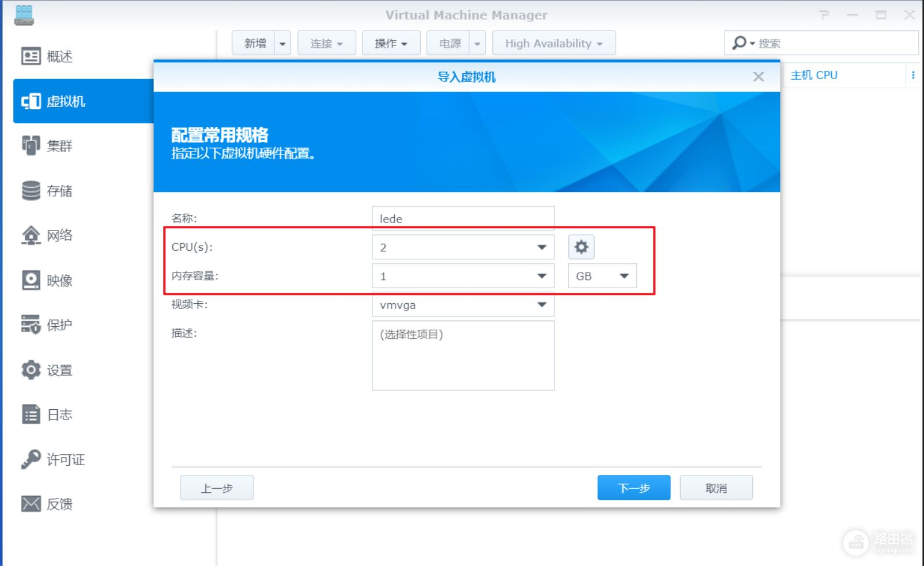Open the High Availability dropdown

point(554,43)
